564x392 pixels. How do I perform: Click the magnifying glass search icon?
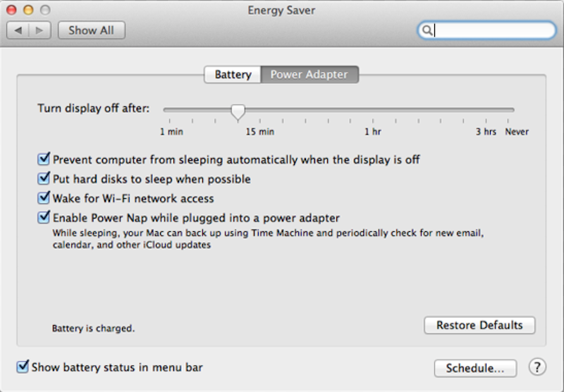[427, 30]
